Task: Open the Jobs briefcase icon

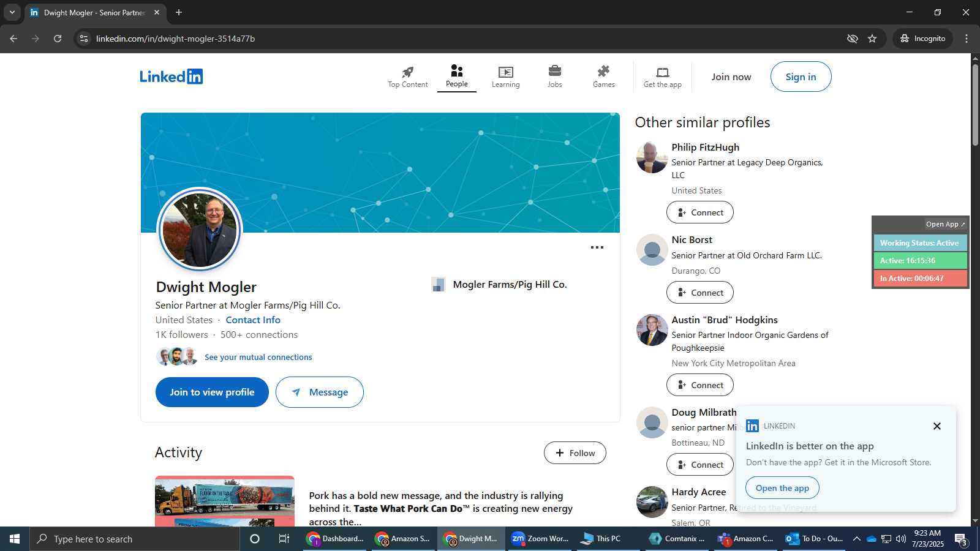Action: (554, 77)
